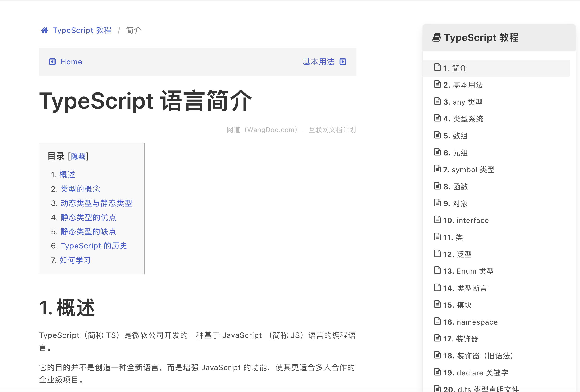Click the back arrow icon beside Home
Viewport: 580px width, 392px height.
(x=52, y=62)
